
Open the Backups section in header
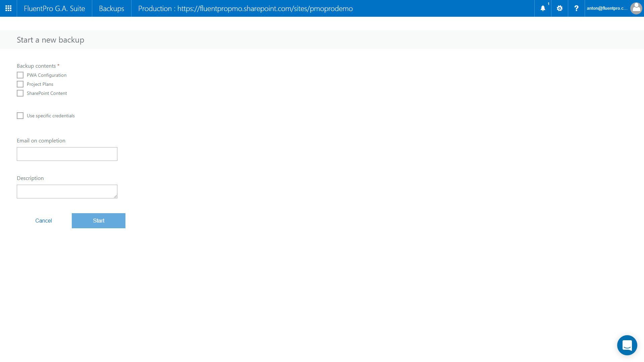[111, 8]
